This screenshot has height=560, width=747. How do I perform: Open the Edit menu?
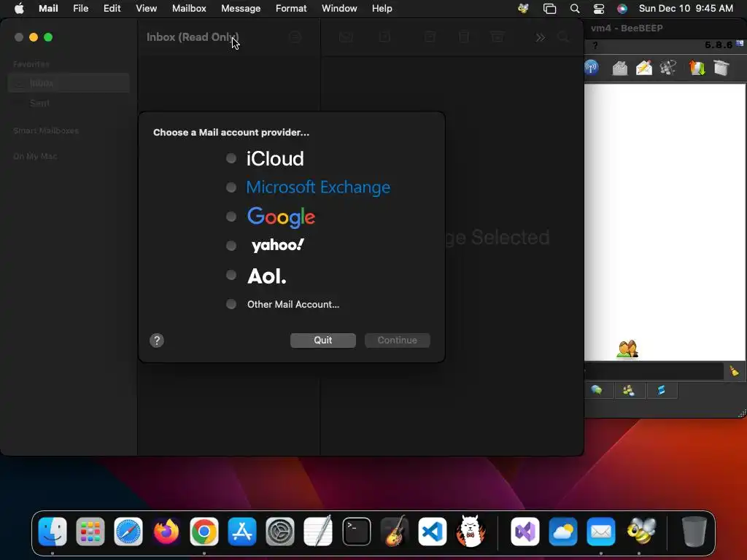[112, 8]
